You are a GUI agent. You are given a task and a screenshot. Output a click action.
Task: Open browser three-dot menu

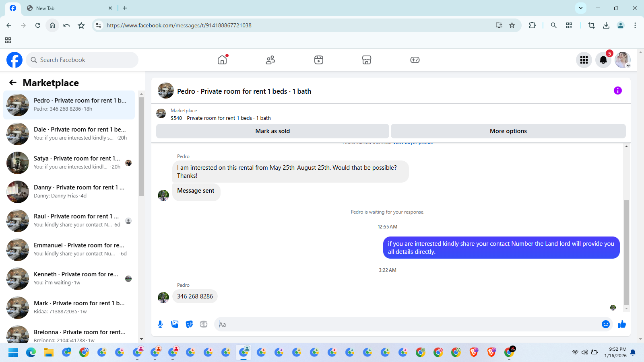[x=635, y=25]
